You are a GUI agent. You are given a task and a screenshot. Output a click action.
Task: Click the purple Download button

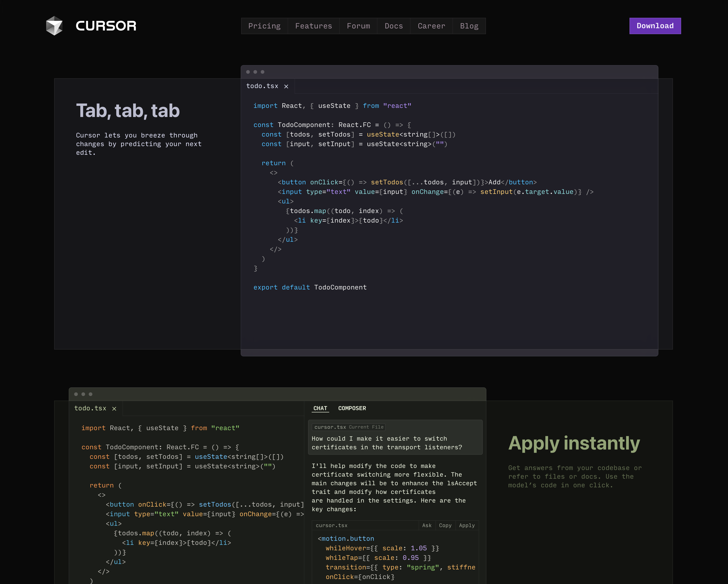coord(655,26)
